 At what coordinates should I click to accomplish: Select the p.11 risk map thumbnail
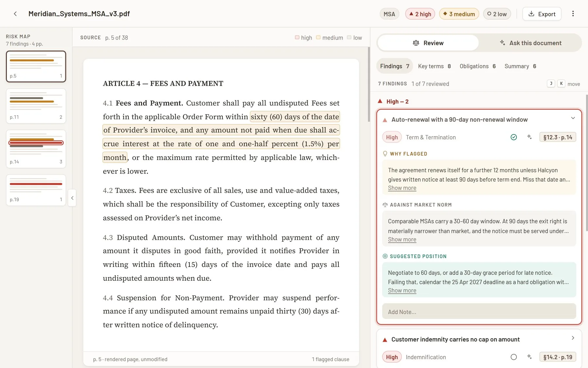(x=36, y=106)
